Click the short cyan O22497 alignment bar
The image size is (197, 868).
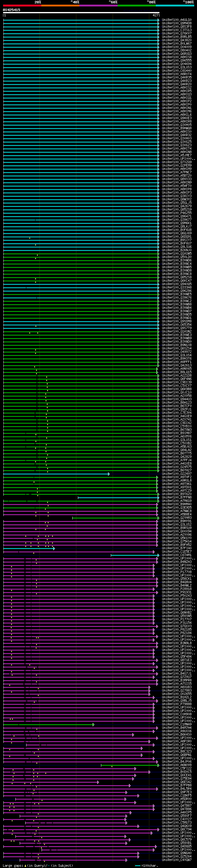pyautogui.click(x=57, y=474)
